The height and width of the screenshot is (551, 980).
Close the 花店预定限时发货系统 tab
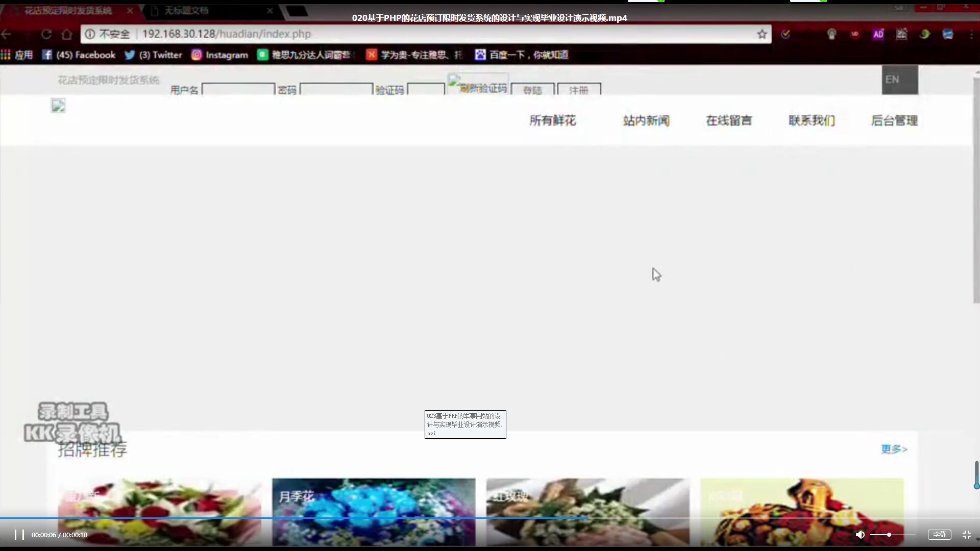point(130,10)
